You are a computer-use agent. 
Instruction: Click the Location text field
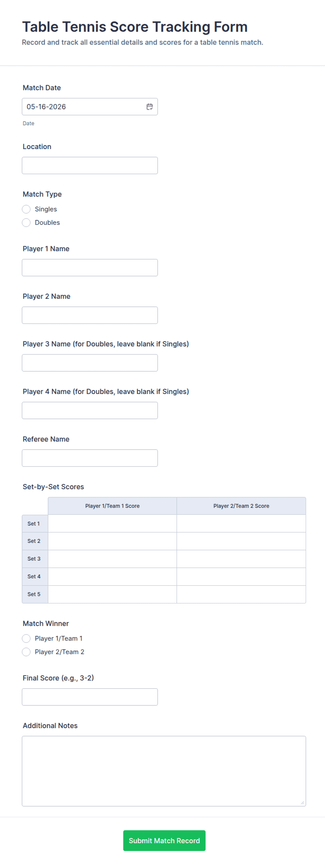tap(90, 165)
